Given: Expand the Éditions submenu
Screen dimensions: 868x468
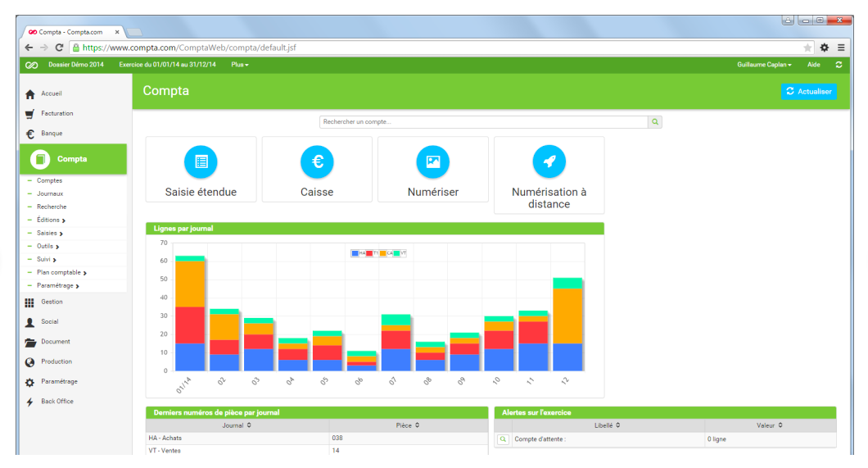Looking at the screenshot, I should [51, 220].
